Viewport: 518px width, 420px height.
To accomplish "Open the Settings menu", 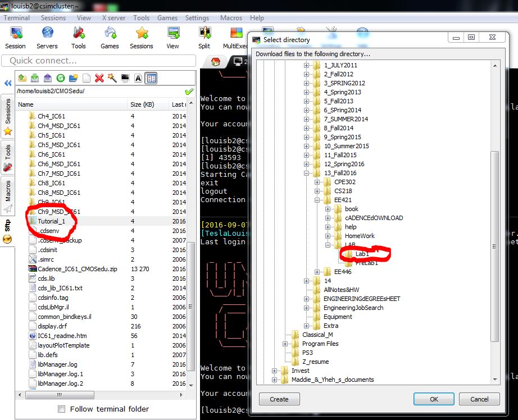I will coord(197,18).
